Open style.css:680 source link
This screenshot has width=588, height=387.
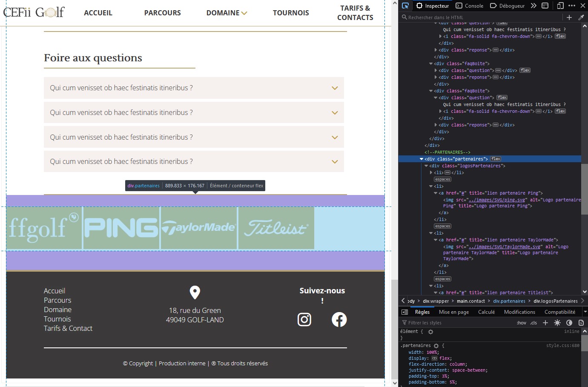562,346
